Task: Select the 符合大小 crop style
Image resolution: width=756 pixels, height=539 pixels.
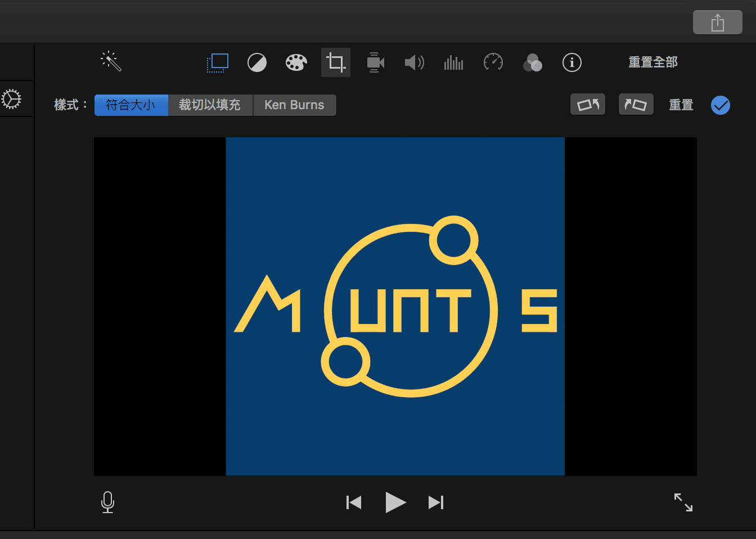Action: pos(131,105)
